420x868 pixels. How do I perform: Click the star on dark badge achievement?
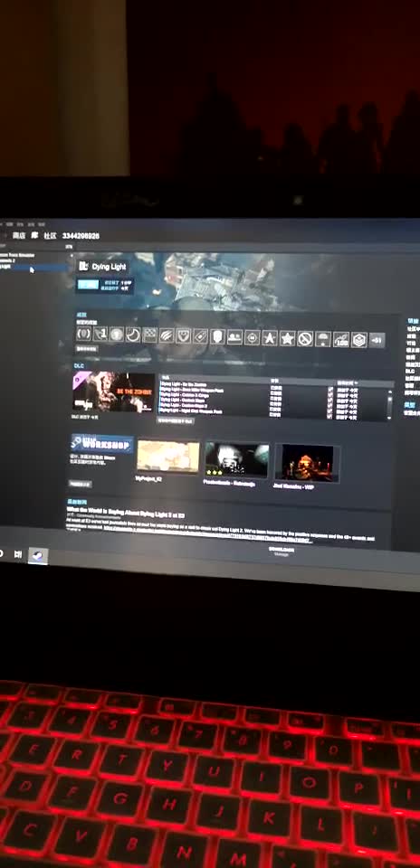coord(269,337)
